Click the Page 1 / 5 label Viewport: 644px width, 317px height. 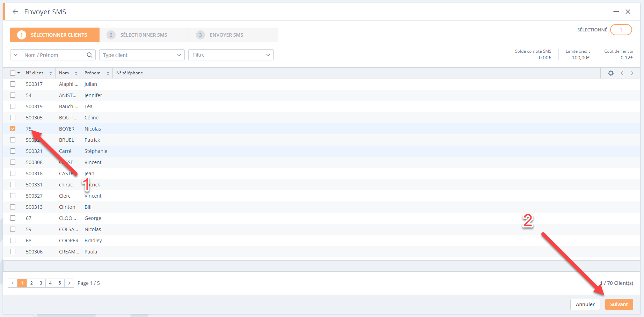pos(89,283)
